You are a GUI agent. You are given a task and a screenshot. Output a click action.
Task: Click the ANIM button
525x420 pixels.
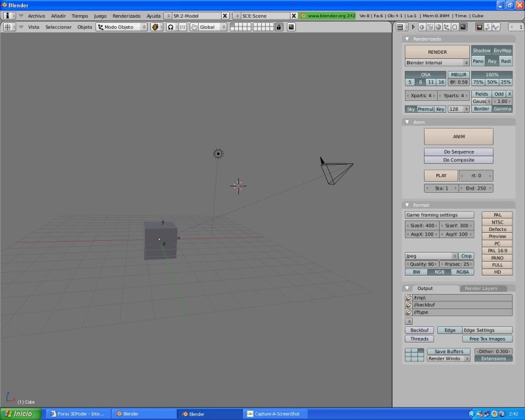tap(458, 136)
